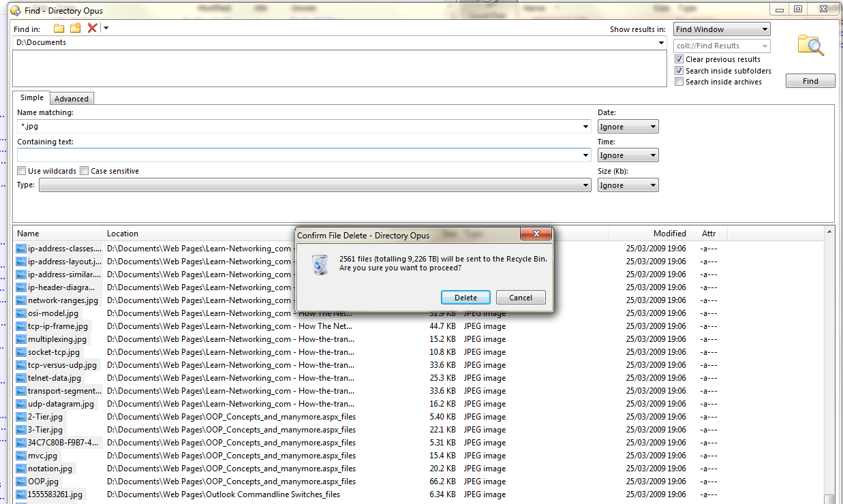Click Cancel in the delete dialog
Image resolution: width=843 pixels, height=504 pixels.
[x=521, y=298]
